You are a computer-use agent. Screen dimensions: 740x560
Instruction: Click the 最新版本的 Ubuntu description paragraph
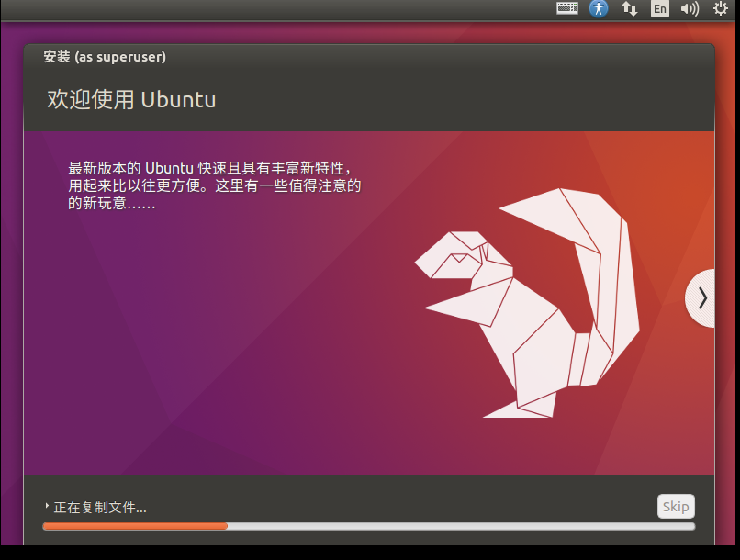(x=214, y=185)
